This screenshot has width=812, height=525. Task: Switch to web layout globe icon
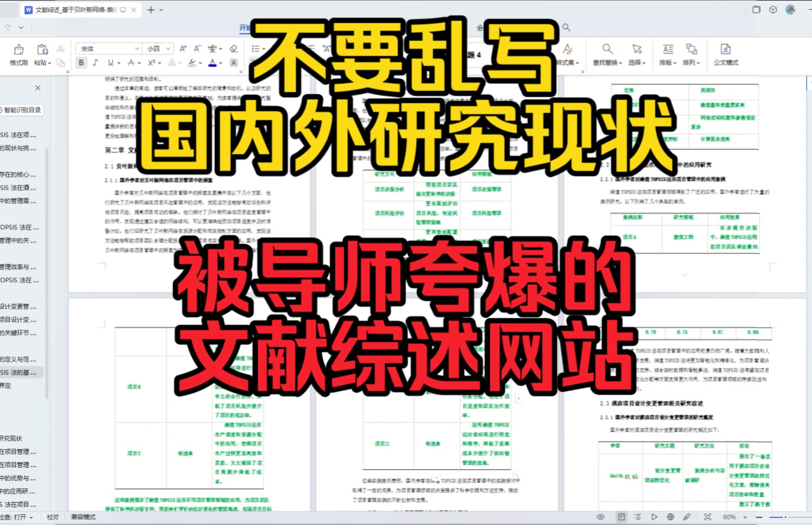click(x=670, y=517)
